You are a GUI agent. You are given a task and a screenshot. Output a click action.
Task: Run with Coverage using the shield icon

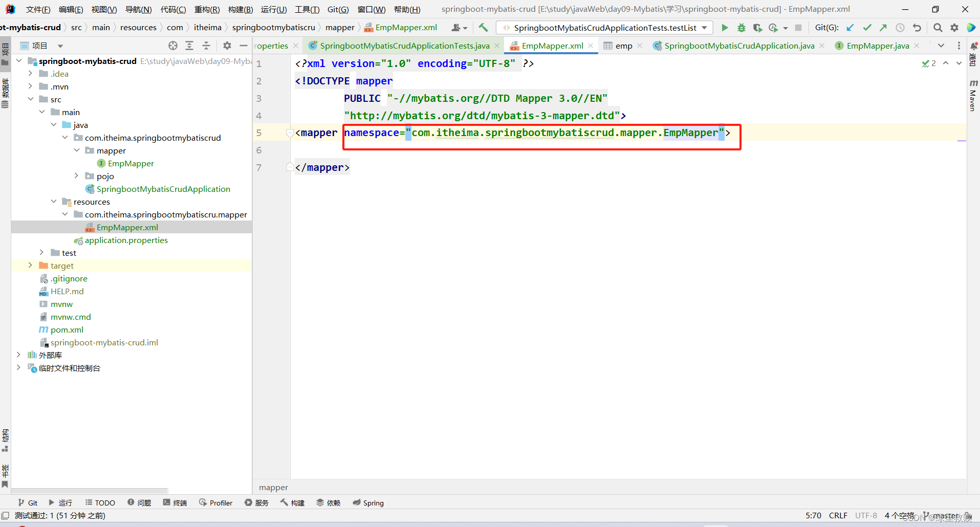758,27
